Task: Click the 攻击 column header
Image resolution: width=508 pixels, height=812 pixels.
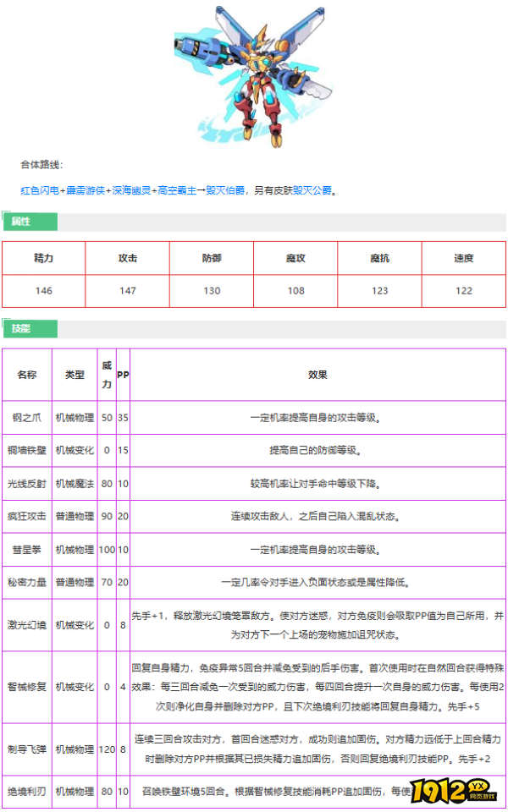Action: [128, 258]
